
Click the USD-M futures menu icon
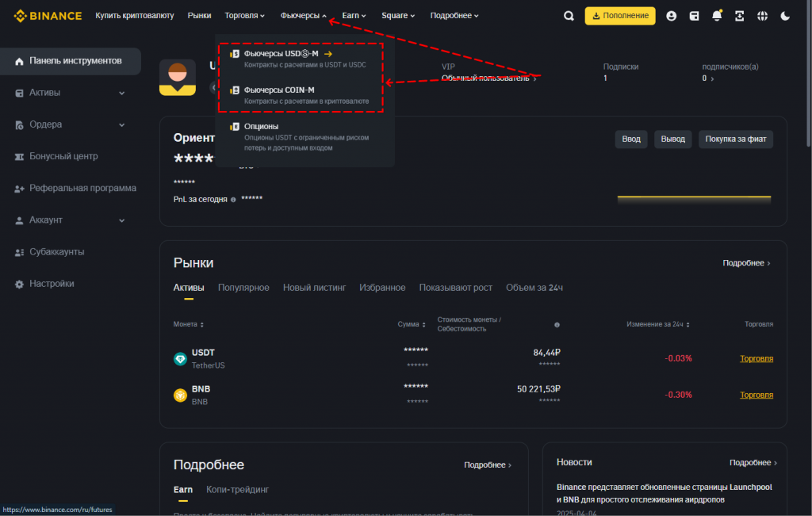coord(235,54)
